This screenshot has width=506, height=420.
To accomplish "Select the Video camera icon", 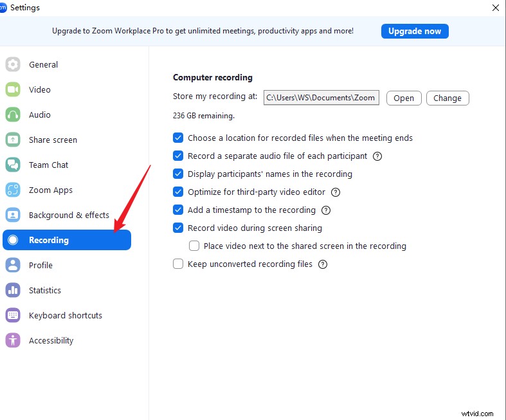I will [x=13, y=89].
